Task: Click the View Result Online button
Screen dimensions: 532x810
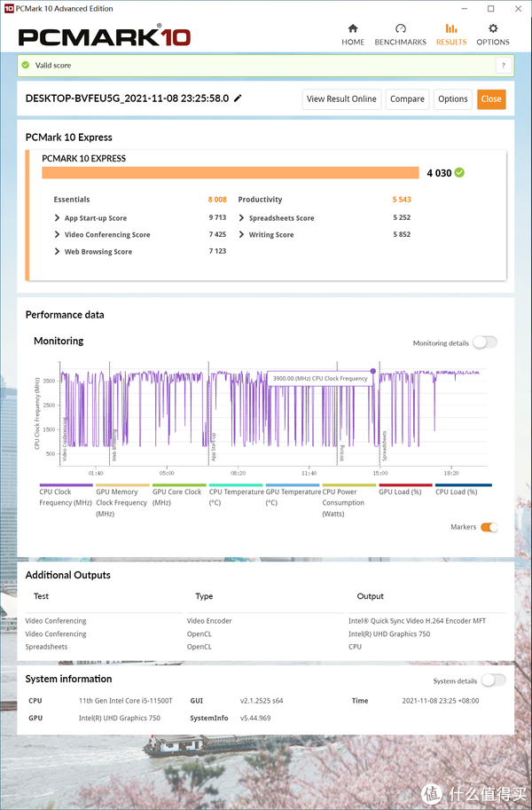Action: [341, 99]
